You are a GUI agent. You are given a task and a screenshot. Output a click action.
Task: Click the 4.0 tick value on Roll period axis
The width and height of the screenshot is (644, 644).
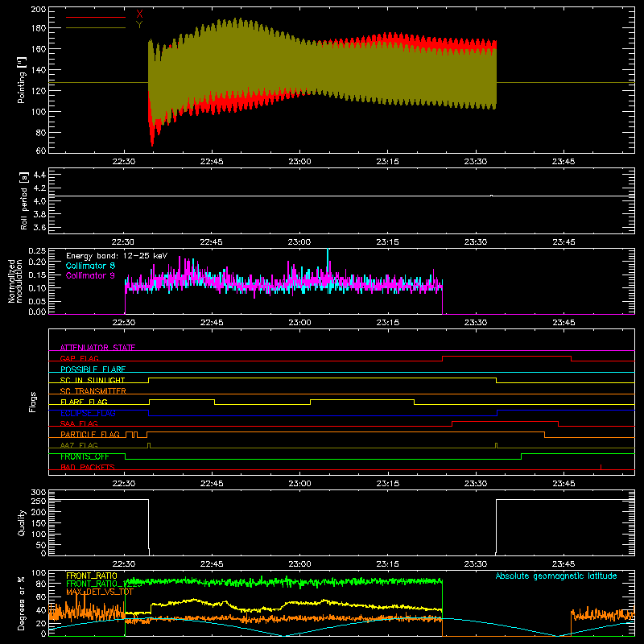39,201
